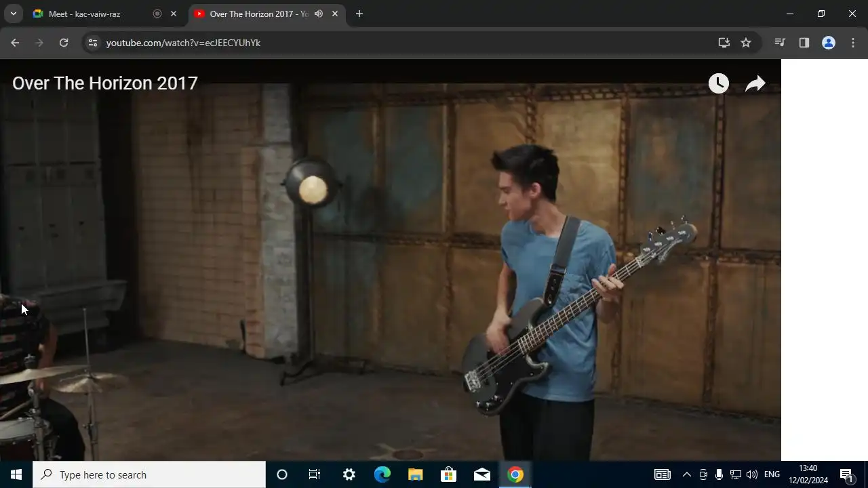Viewport: 868px width, 488px height.
Task: Open a new browser tab
Action: 359,14
